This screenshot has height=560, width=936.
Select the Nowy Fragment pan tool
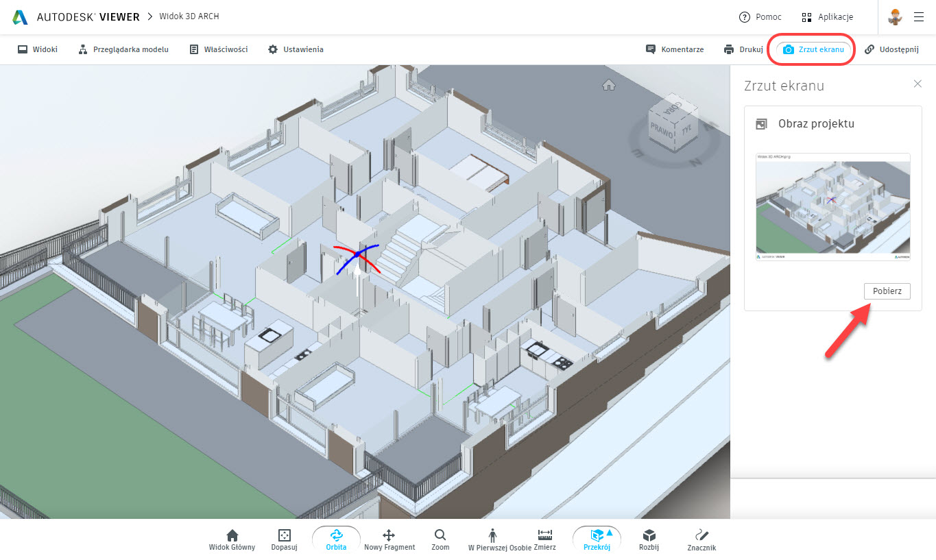pyautogui.click(x=389, y=539)
